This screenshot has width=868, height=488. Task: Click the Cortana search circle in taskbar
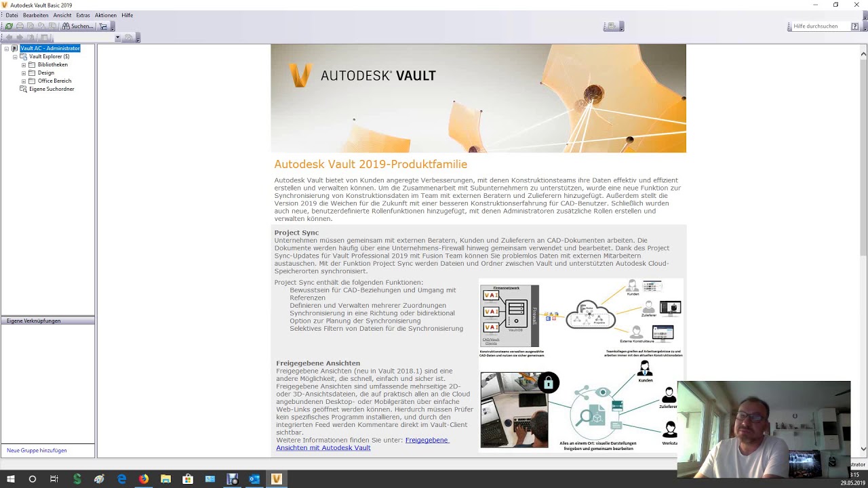32,479
